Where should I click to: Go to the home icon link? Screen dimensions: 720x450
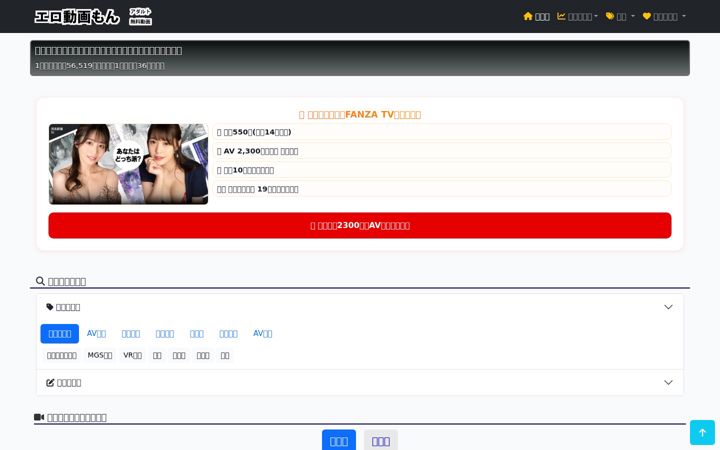click(x=536, y=17)
